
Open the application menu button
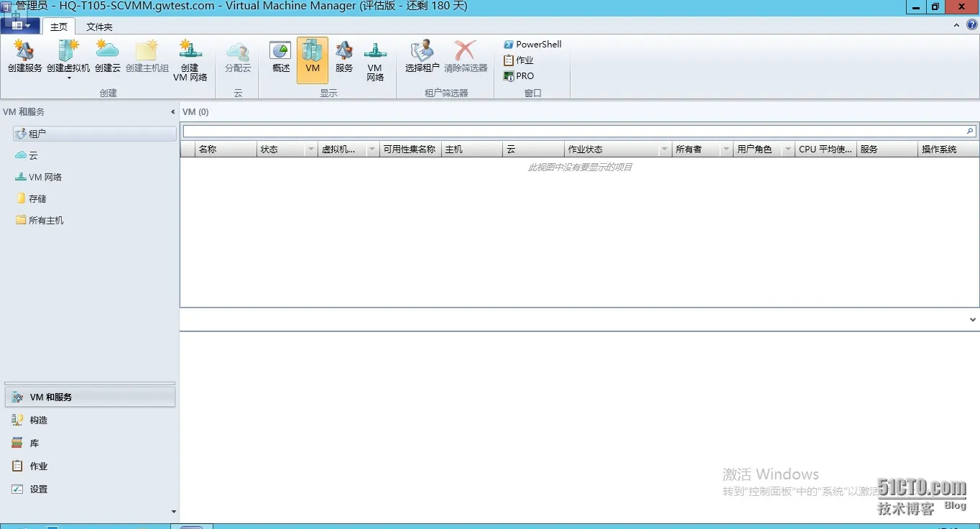pos(20,25)
